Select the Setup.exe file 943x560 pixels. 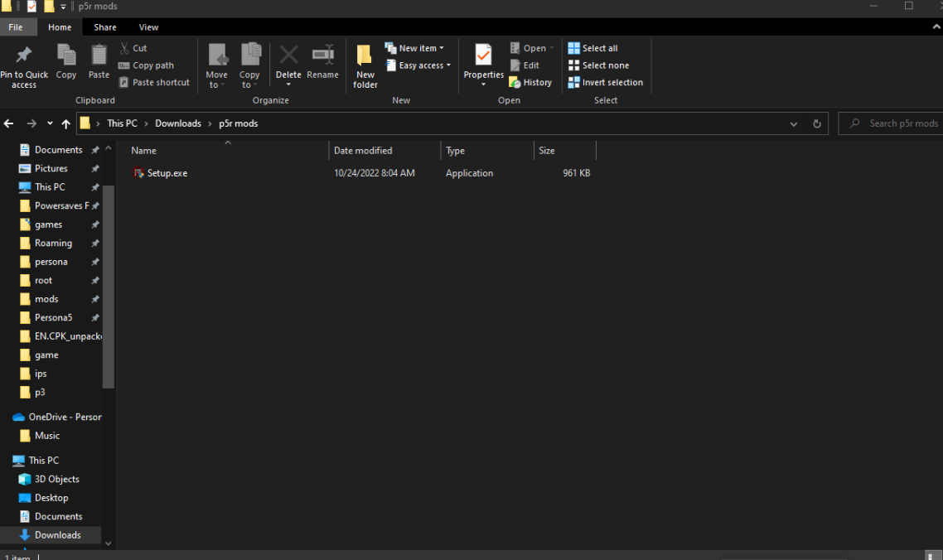click(x=167, y=173)
